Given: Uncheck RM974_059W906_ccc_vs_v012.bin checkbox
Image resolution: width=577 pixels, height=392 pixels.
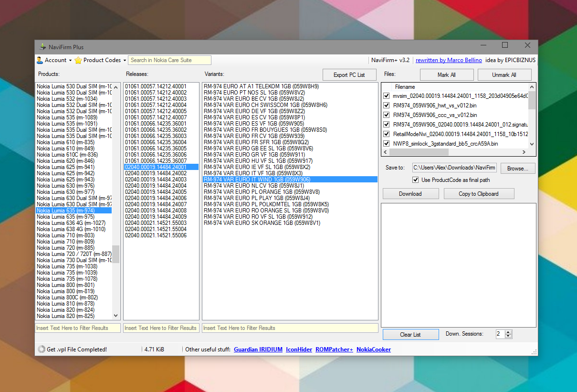Looking at the screenshot, I should tap(387, 115).
